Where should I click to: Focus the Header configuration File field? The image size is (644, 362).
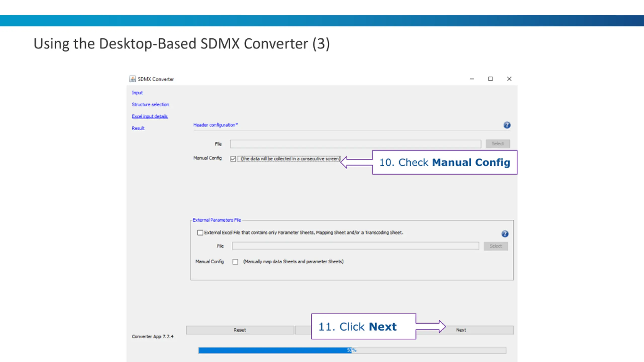355,144
